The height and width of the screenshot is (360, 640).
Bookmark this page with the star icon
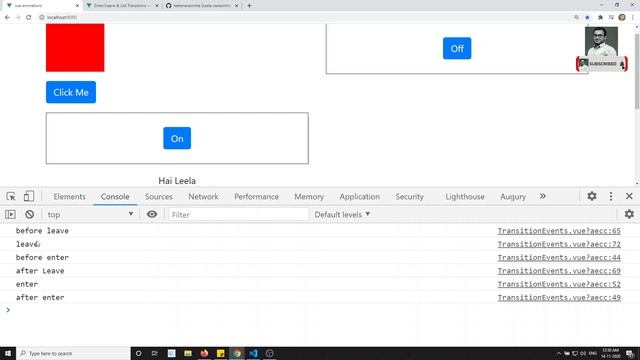(x=587, y=17)
